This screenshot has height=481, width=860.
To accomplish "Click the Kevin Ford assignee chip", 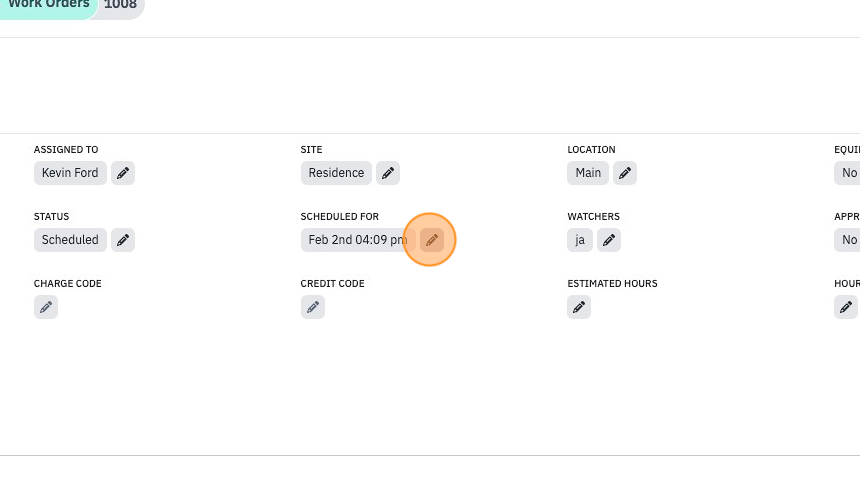I will tap(70, 173).
